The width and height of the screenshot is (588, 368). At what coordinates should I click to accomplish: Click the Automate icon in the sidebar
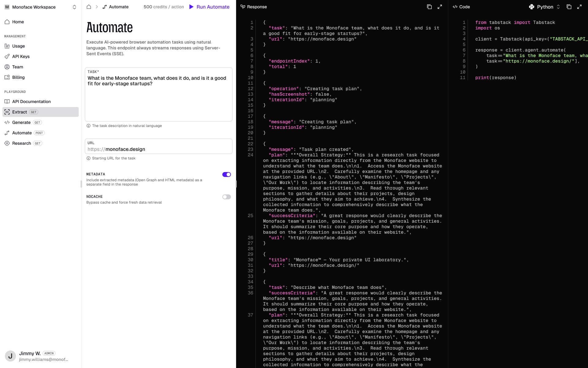point(7,133)
